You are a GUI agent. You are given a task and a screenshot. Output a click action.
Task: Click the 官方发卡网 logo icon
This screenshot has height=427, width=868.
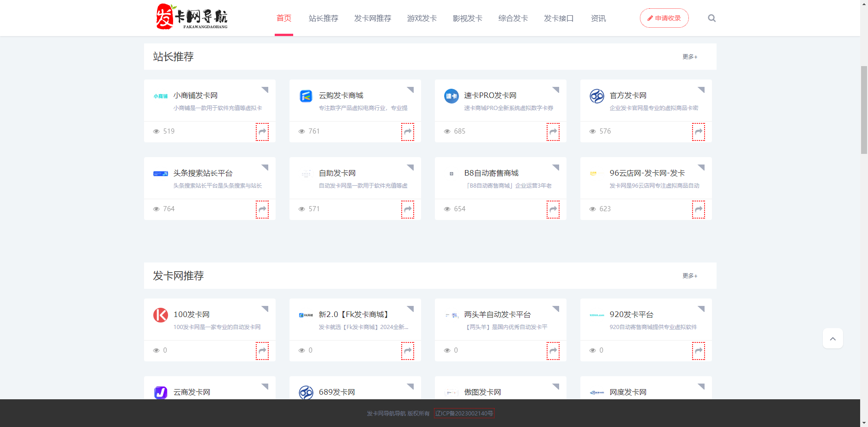point(597,96)
